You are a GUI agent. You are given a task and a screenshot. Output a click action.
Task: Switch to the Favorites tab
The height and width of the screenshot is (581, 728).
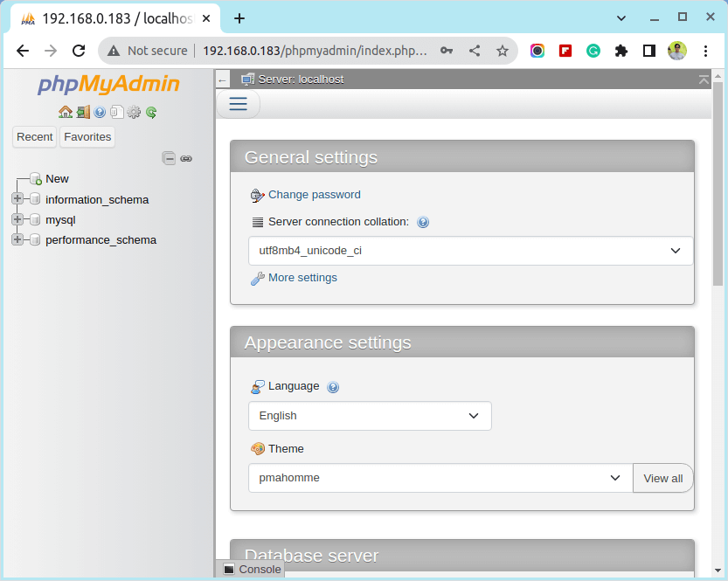coord(87,137)
